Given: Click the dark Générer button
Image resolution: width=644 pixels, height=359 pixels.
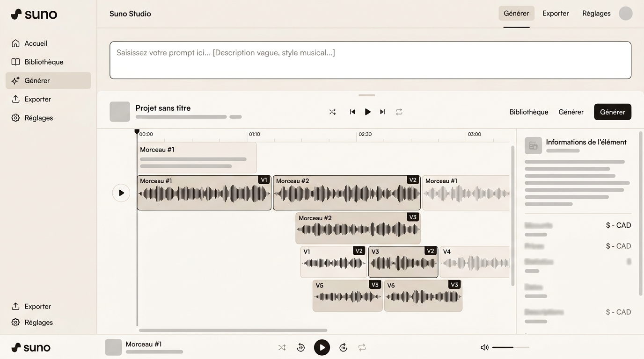Looking at the screenshot, I should (613, 112).
